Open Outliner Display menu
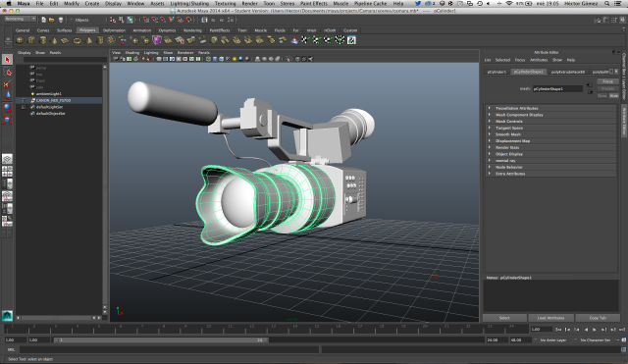The image size is (628, 364). [x=24, y=52]
